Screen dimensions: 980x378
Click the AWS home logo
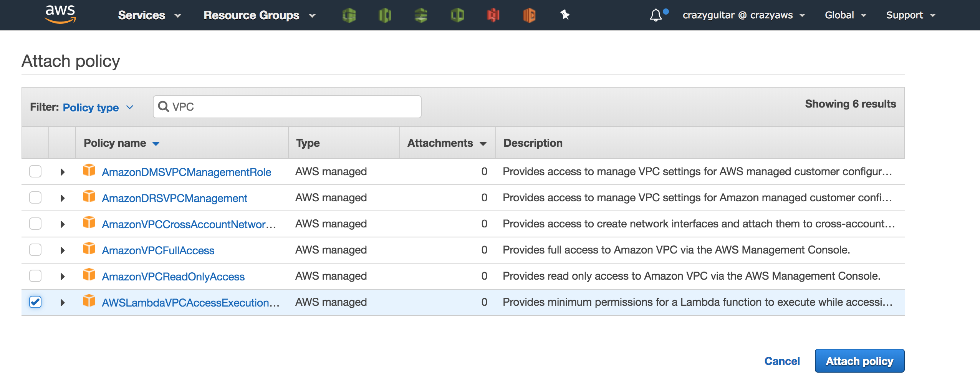(x=60, y=15)
